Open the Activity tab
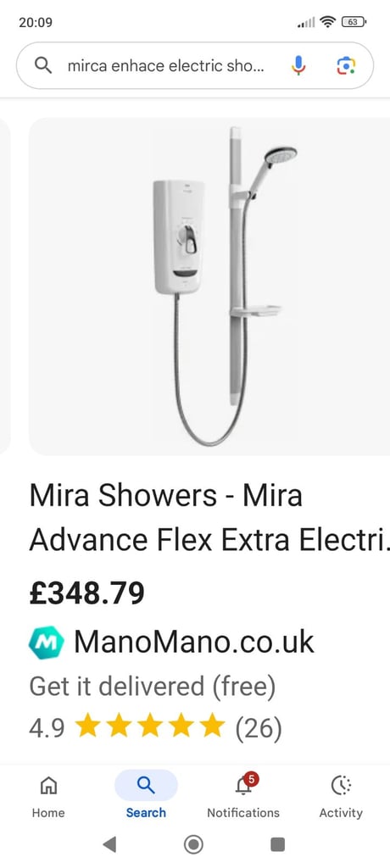Viewport: 390px width, 868px height. point(341,797)
